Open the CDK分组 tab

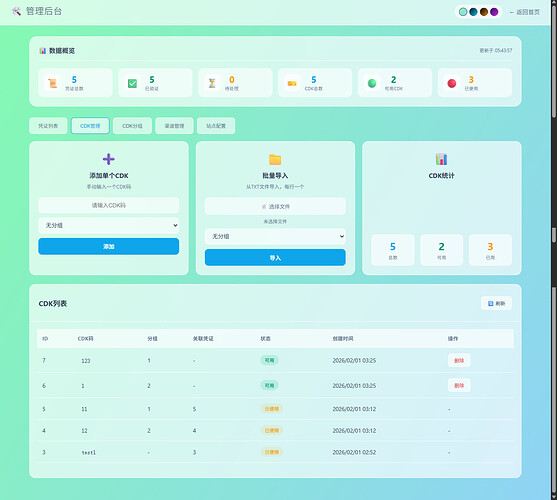coord(133,126)
